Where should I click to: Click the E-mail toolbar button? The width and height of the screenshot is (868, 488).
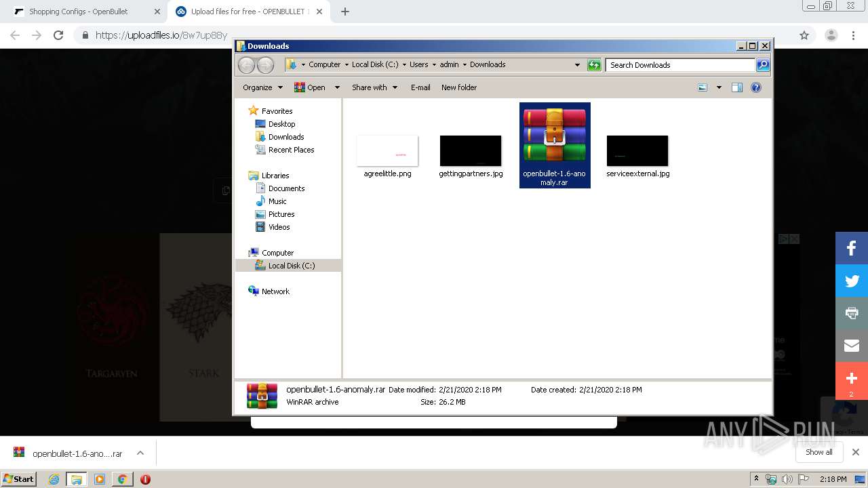[x=420, y=87]
